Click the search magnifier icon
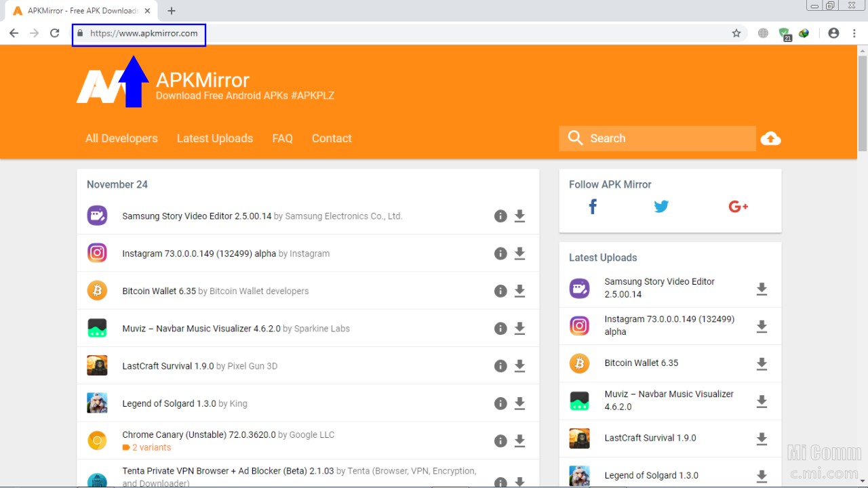This screenshot has width=868, height=488. (575, 138)
